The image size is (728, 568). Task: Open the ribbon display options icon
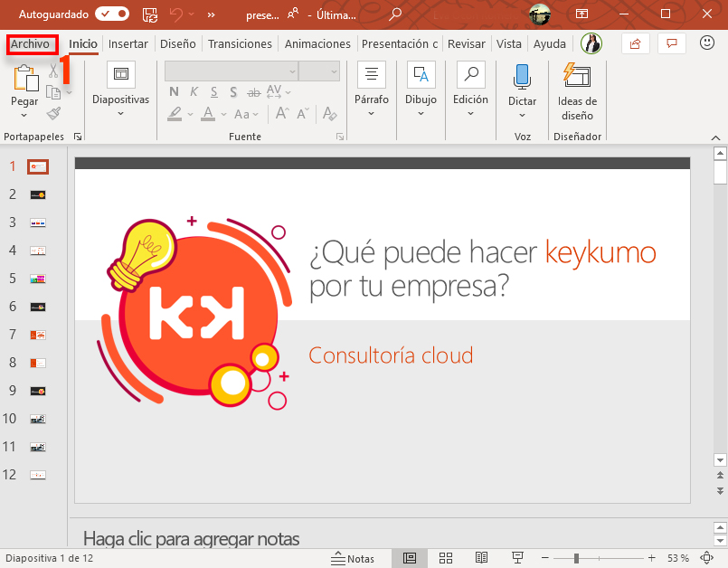[x=581, y=14]
